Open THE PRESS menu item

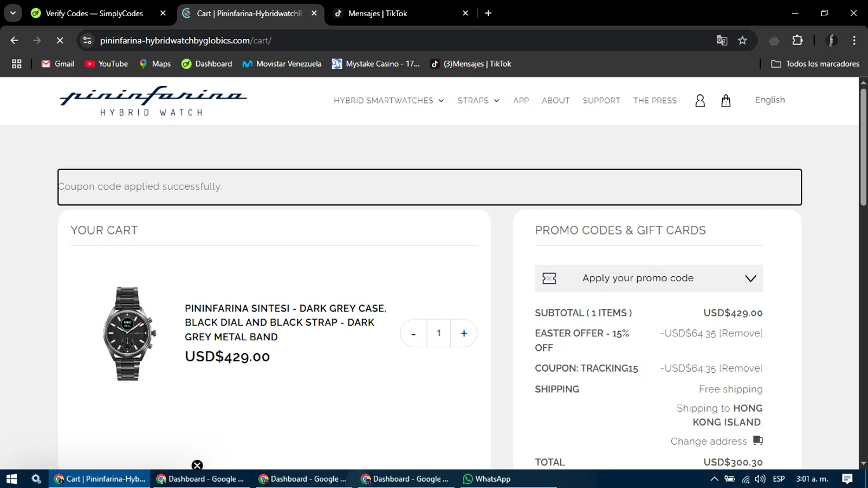pyautogui.click(x=655, y=101)
